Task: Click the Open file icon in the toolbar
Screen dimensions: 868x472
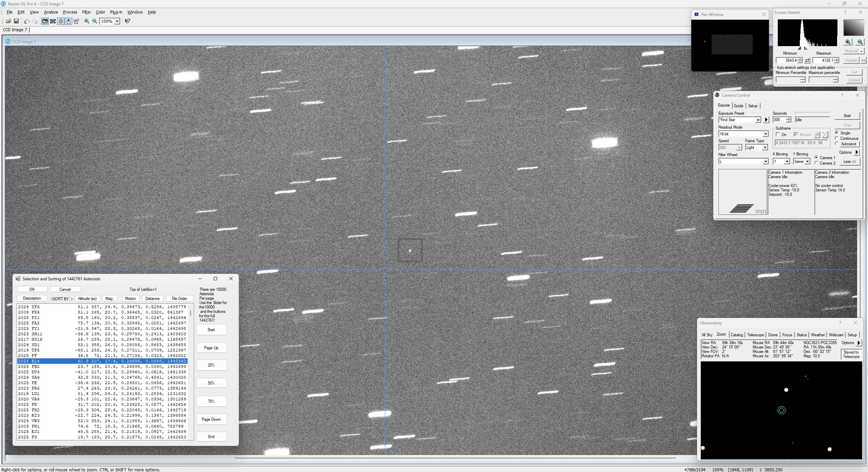Action: 9,21
